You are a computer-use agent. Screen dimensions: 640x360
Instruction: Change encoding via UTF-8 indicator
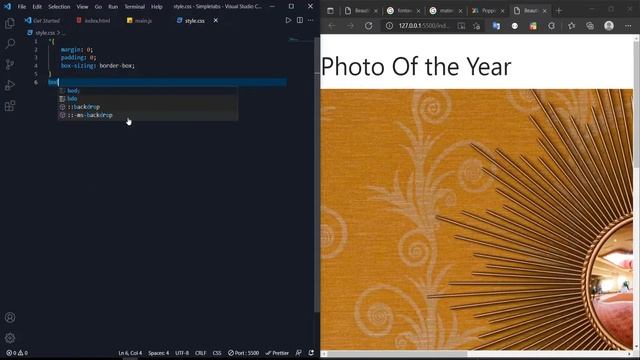[182, 353]
